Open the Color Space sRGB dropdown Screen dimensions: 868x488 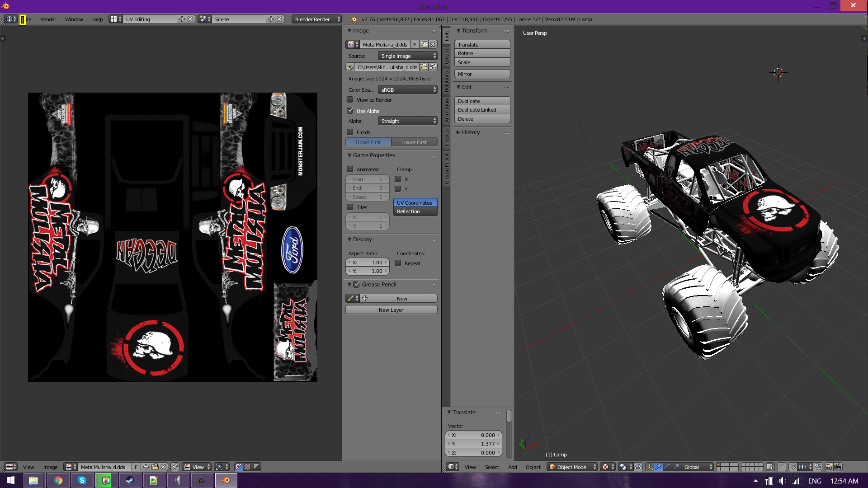pyautogui.click(x=408, y=89)
